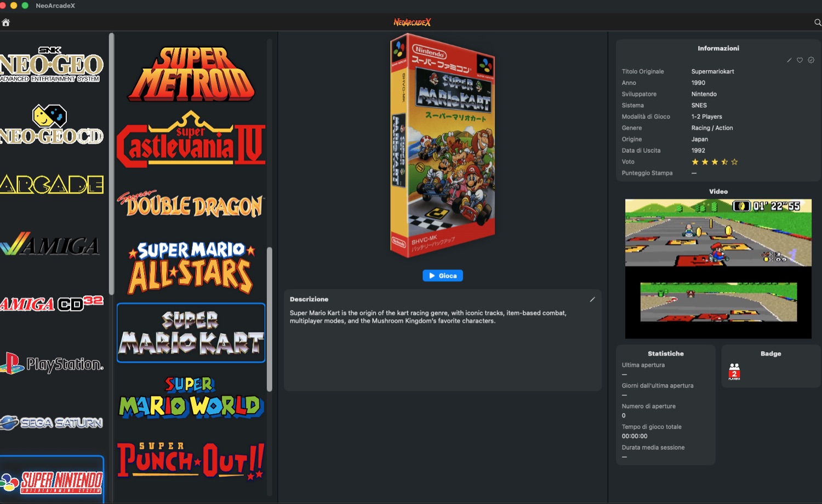Rate the game four stars
Screen dimensions: 822x504
point(724,162)
